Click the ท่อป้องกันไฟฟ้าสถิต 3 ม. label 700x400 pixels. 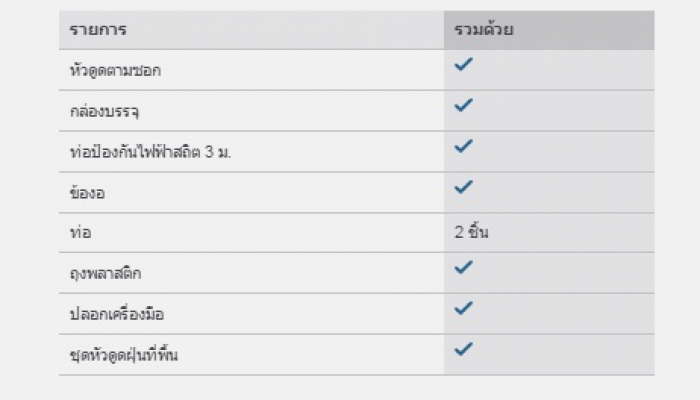pyautogui.click(x=150, y=152)
